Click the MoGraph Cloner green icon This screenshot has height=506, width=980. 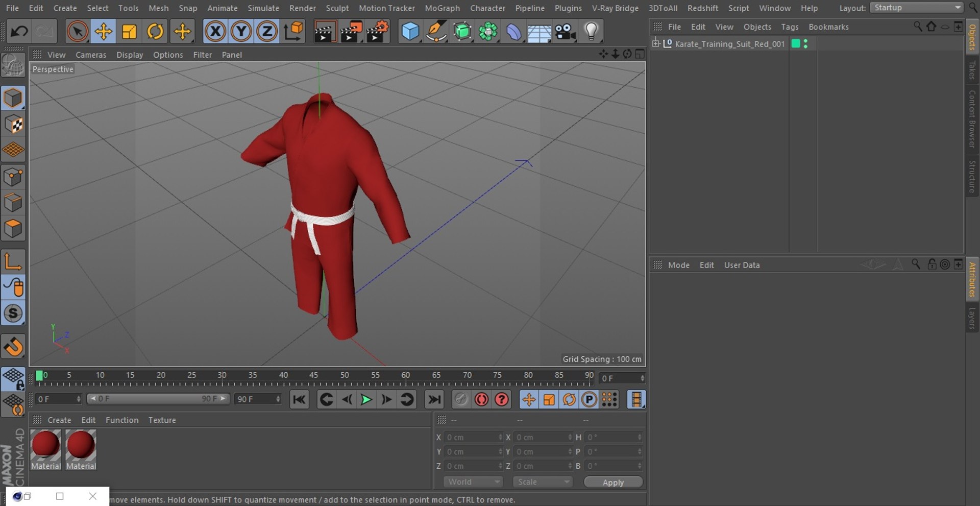click(488, 32)
